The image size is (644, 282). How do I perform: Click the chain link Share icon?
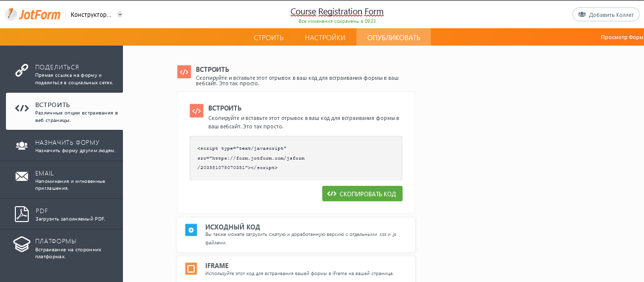pyautogui.click(x=22, y=71)
